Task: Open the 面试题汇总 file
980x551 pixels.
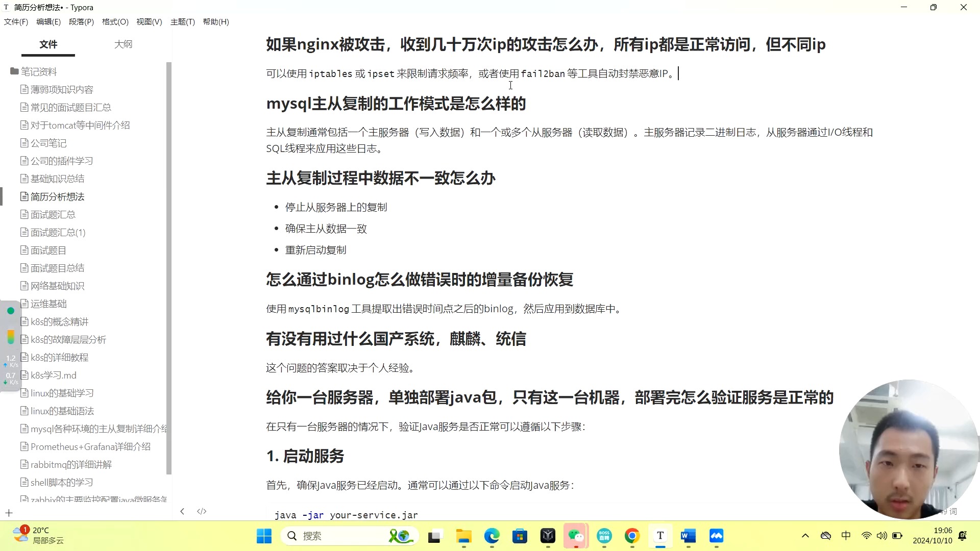Action: pyautogui.click(x=47, y=215)
